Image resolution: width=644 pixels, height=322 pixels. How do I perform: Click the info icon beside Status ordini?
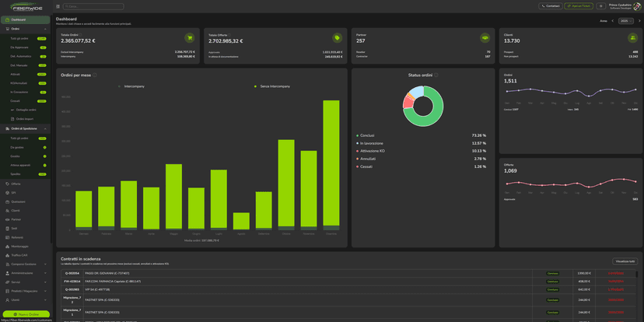click(436, 75)
